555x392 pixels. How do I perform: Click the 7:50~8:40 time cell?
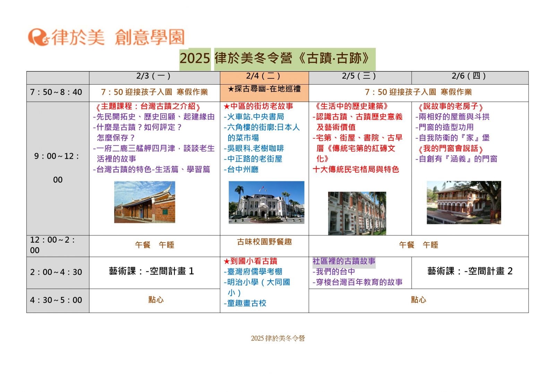57,92
